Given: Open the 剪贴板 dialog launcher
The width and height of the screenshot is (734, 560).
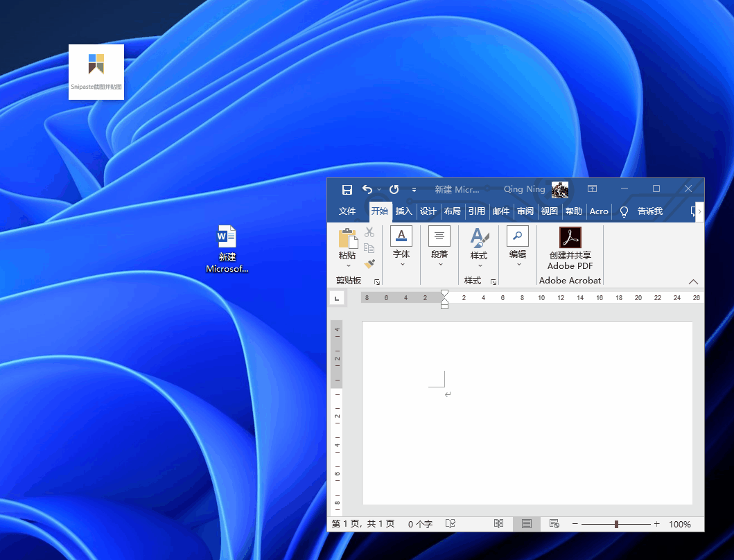Looking at the screenshot, I should point(377,282).
